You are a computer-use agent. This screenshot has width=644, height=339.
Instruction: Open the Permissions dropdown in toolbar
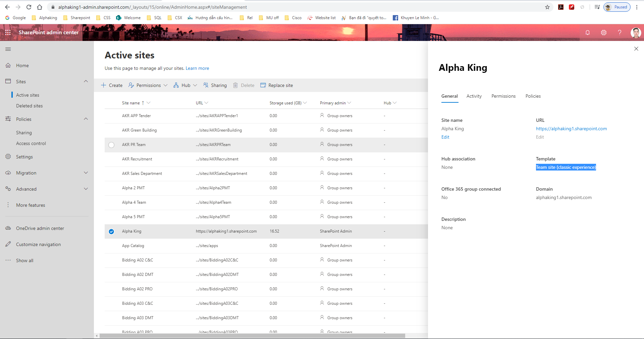pos(148,85)
